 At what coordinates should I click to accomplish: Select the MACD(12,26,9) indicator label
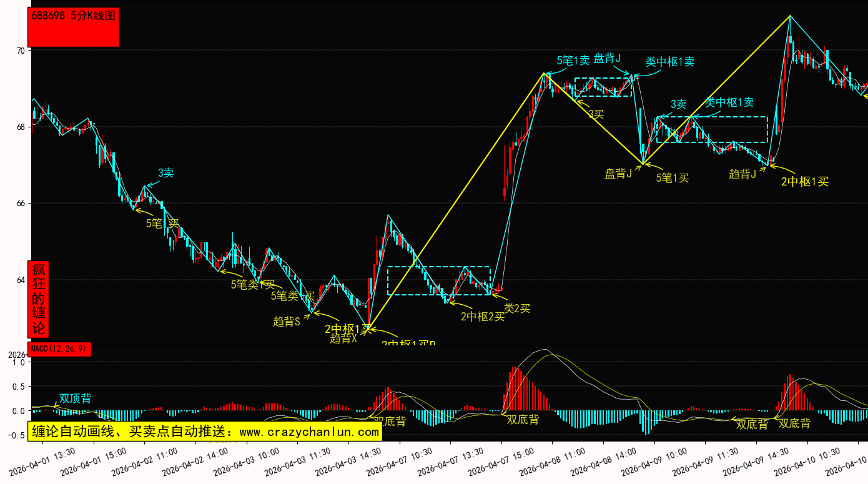[59, 349]
